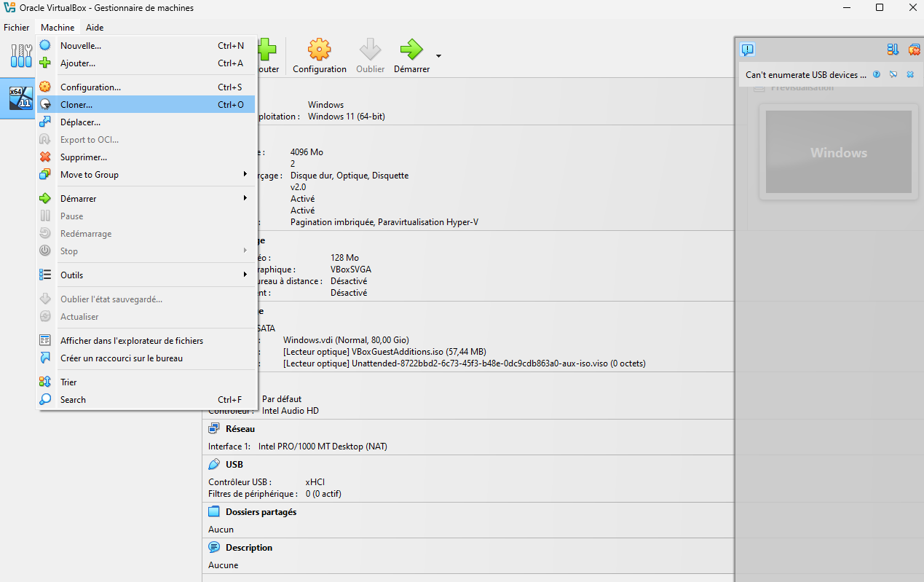Select the Windows 11 x64 virtual machine
The width and height of the screenshot is (924, 582).
pos(20,98)
